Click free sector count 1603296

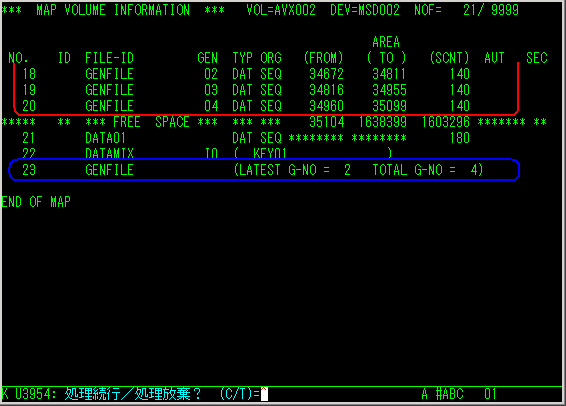point(446,122)
